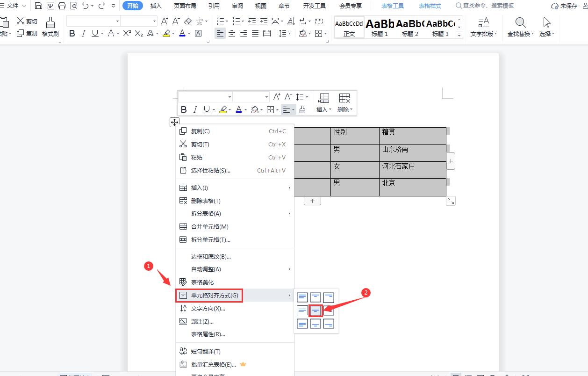Click the table move handle icon
The height and width of the screenshot is (376, 588).
tap(174, 122)
